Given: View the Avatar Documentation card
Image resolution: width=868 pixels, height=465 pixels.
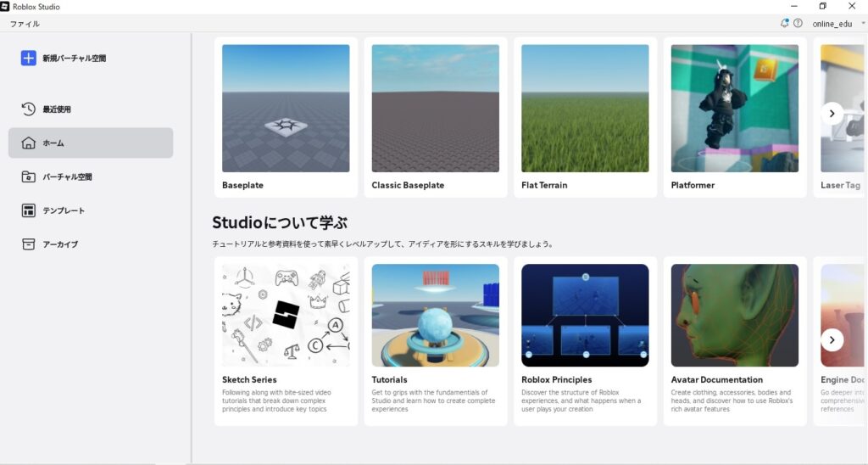Looking at the screenshot, I should [734, 316].
